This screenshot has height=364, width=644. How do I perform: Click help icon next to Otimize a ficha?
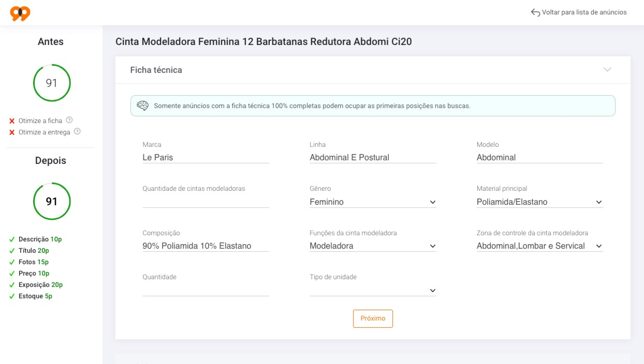point(69,120)
